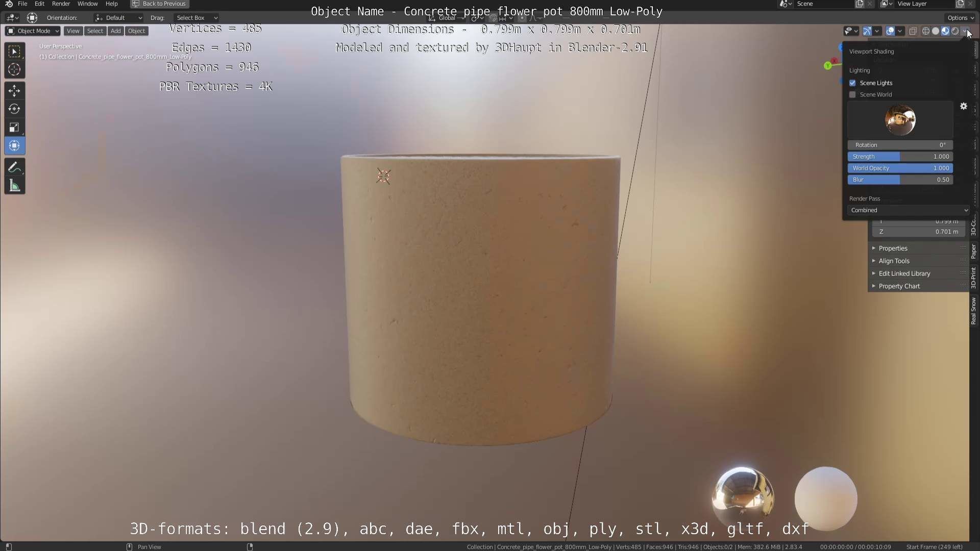Click the view layer browse icon

click(x=886, y=4)
